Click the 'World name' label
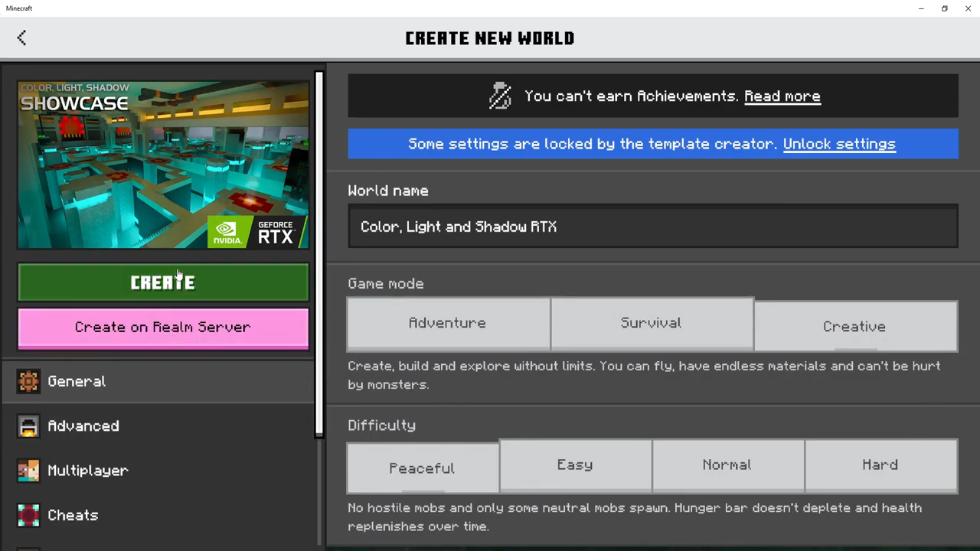Viewport: 980px width, 551px height. 388,191
